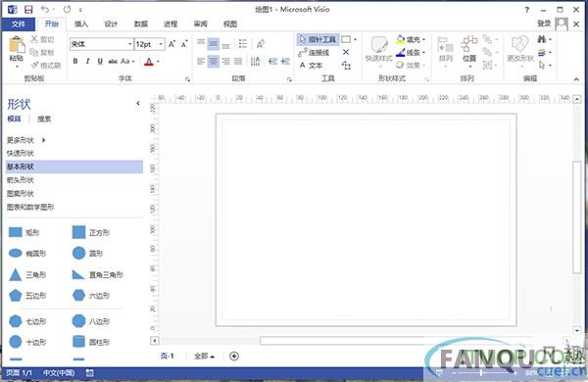Switch to the View (视图) tab

[x=230, y=24]
